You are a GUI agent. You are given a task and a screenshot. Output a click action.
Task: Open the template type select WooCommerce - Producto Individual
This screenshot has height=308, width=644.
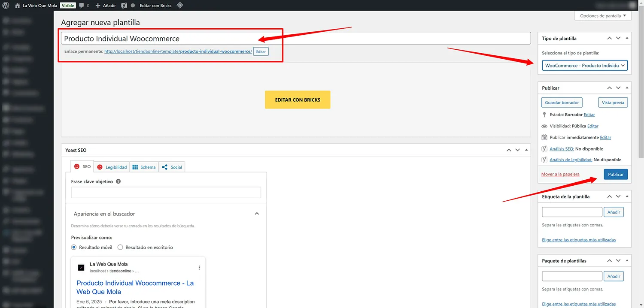point(585,66)
